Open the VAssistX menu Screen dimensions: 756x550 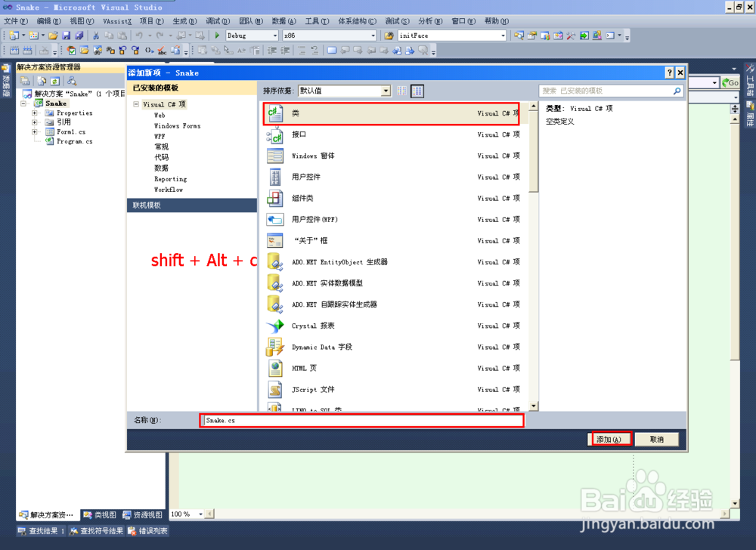117,20
